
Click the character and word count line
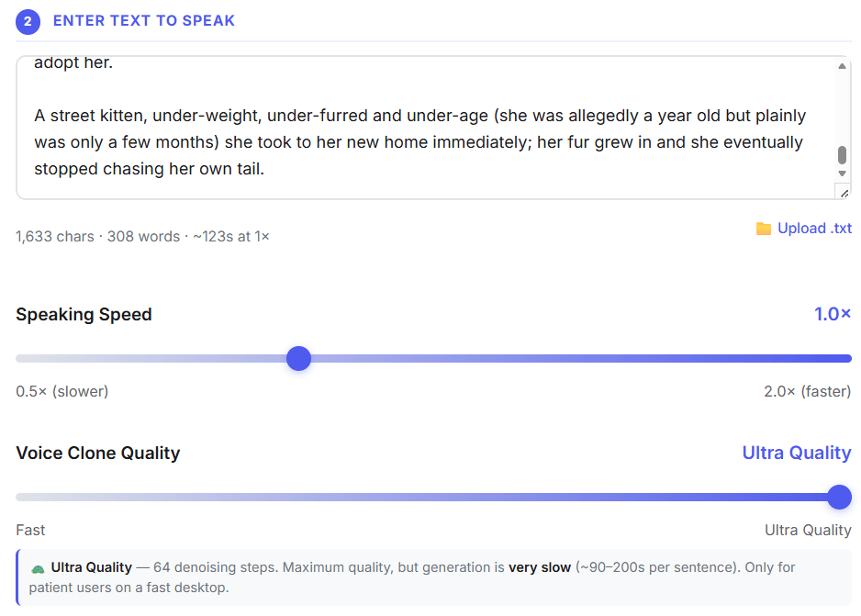click(142, 237)
